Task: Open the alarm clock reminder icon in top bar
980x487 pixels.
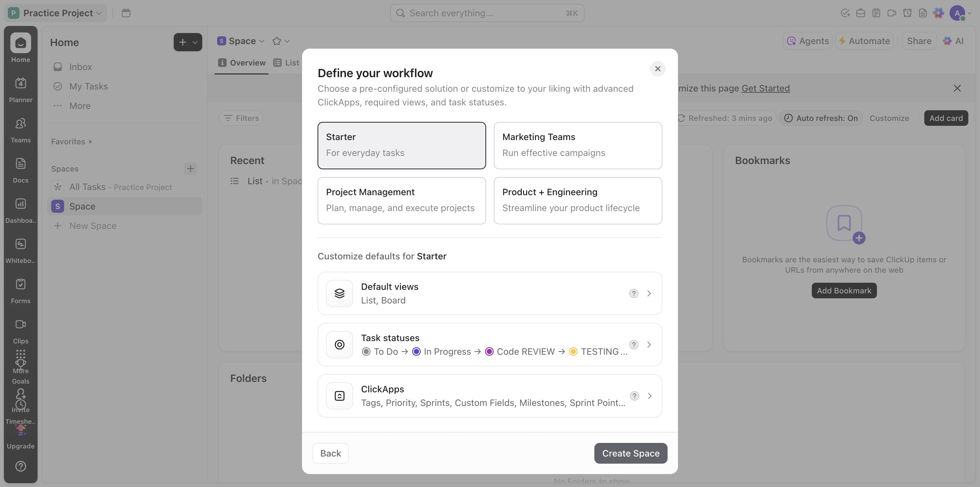Action: click(x=907, y=13)
